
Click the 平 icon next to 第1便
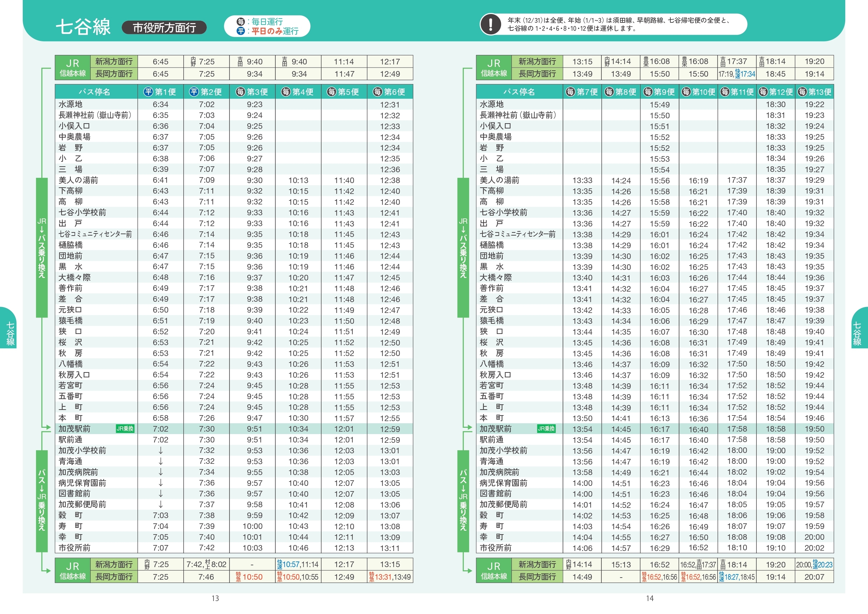148,92
